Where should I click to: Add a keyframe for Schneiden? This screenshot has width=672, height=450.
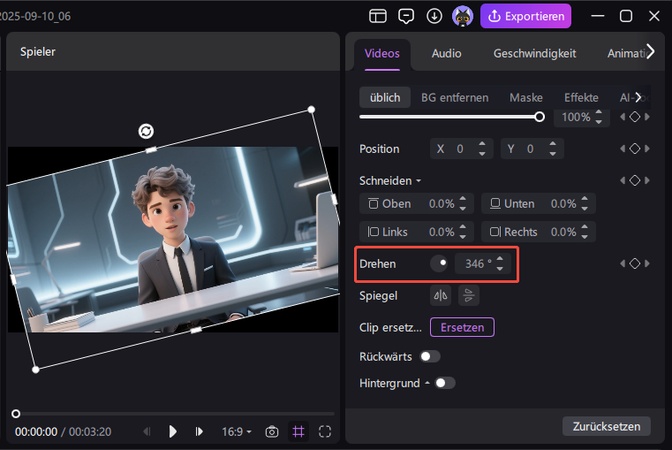pyautogui.click(x=635, y=180)
